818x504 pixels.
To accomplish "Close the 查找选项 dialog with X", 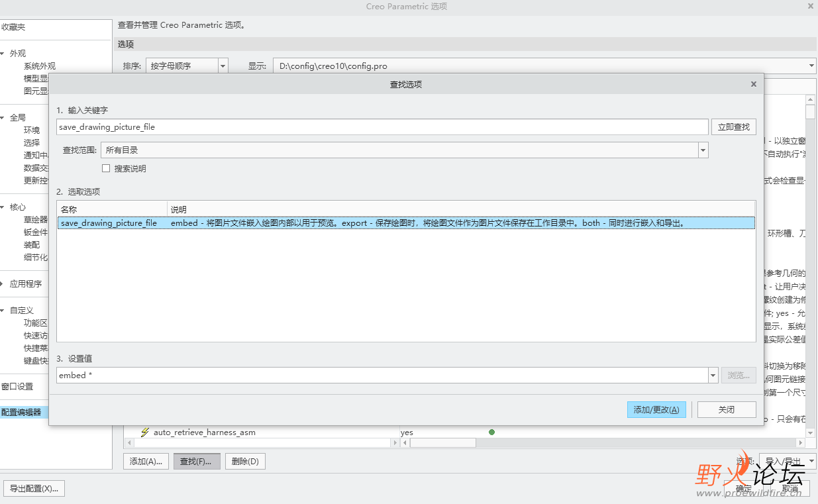I will [x=753, y=84].
